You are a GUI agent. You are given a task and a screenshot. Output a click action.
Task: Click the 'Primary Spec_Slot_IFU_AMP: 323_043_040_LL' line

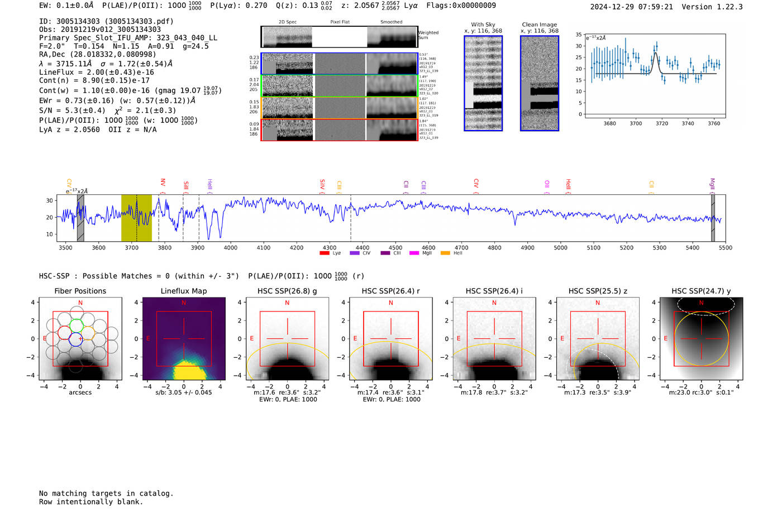[128, 38]
